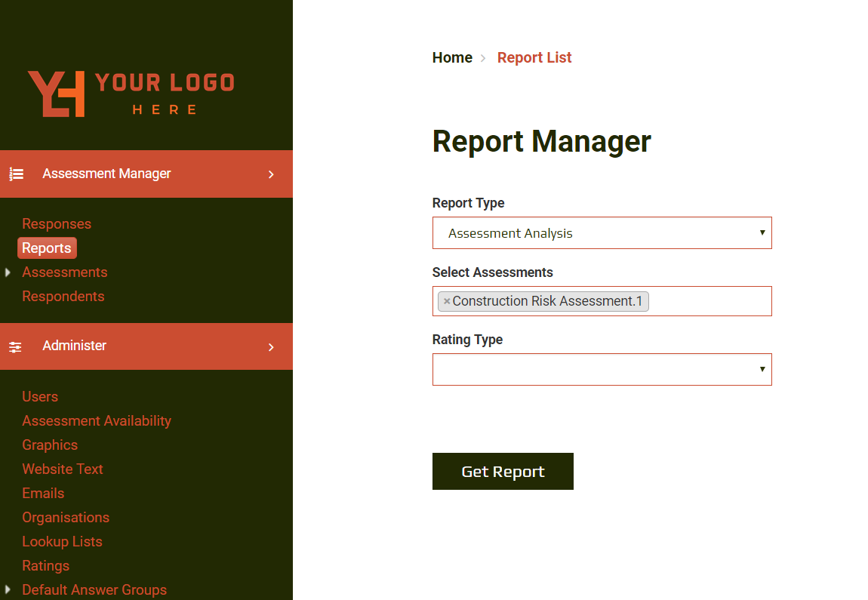The height and width of the screenshot is (600, 868).
Task: Navigate to Home breadcrumb
Action: pyautogui.click(x=452, y=57)
